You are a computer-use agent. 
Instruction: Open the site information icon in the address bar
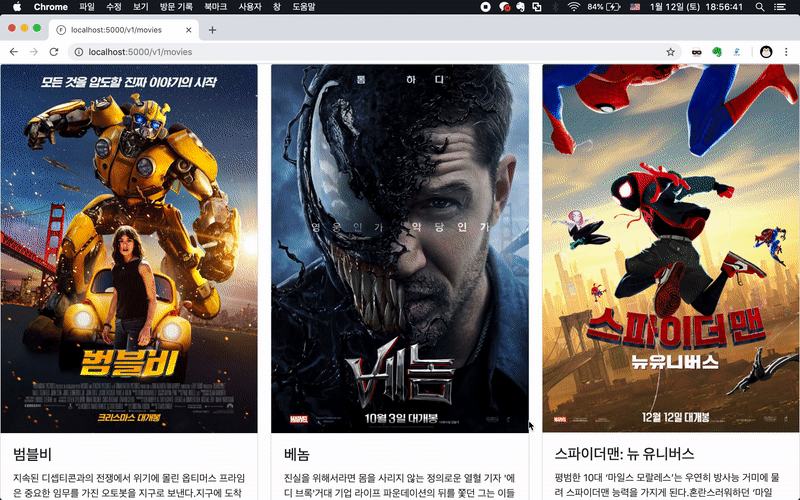(x=79, y=52)
